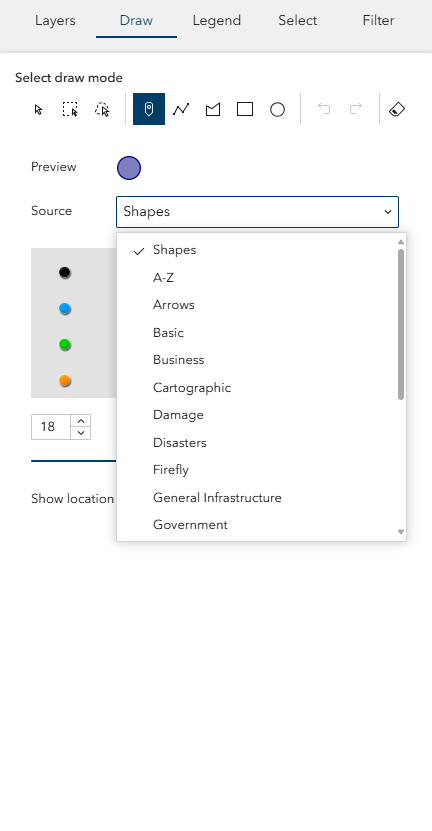Click the eraser clear icon
Viewport: 432px width, 831px height.
(x=397, y=109)
